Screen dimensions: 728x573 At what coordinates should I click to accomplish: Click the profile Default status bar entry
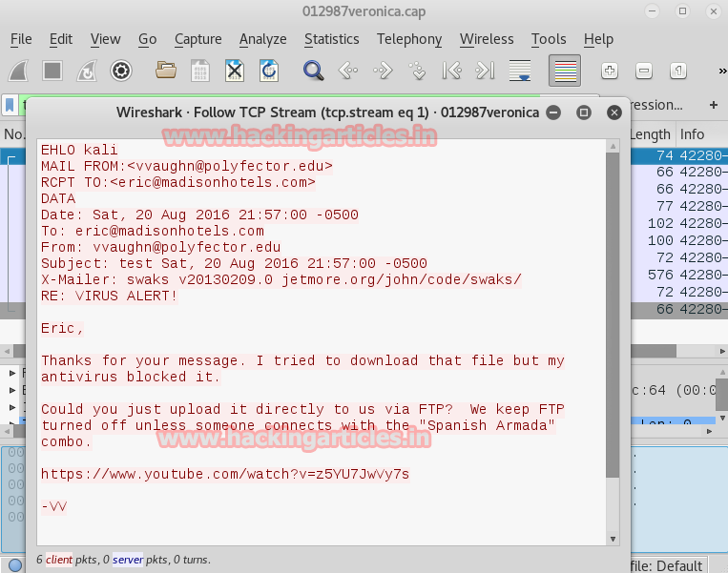[667, 565]
